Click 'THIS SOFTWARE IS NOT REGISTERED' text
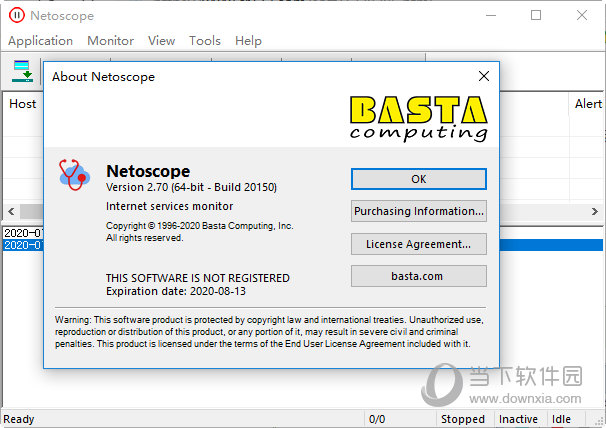 pyautogui.click(x=197, y=278)
